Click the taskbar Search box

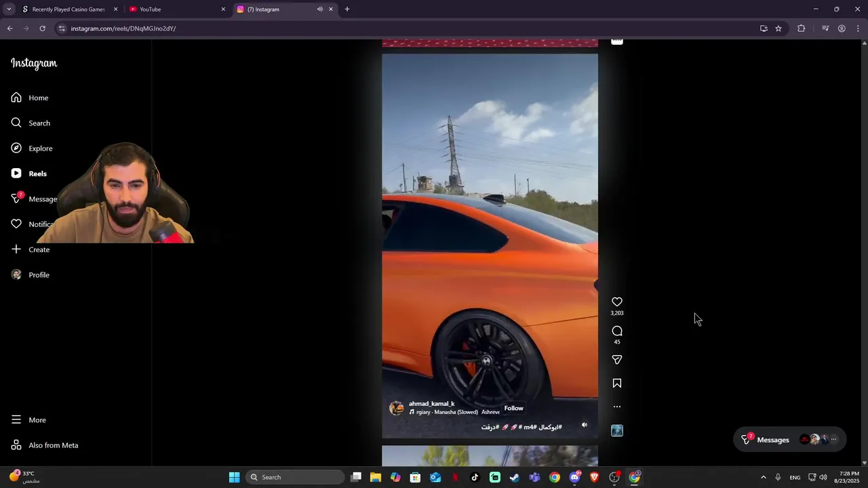(x=294, y=477)
